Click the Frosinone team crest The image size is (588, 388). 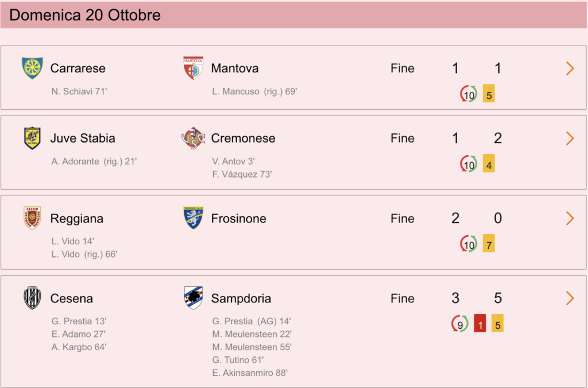pos(193,218)
